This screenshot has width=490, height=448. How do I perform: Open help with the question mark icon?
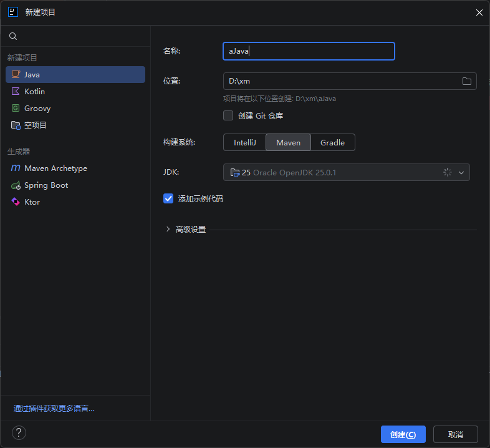19,433
